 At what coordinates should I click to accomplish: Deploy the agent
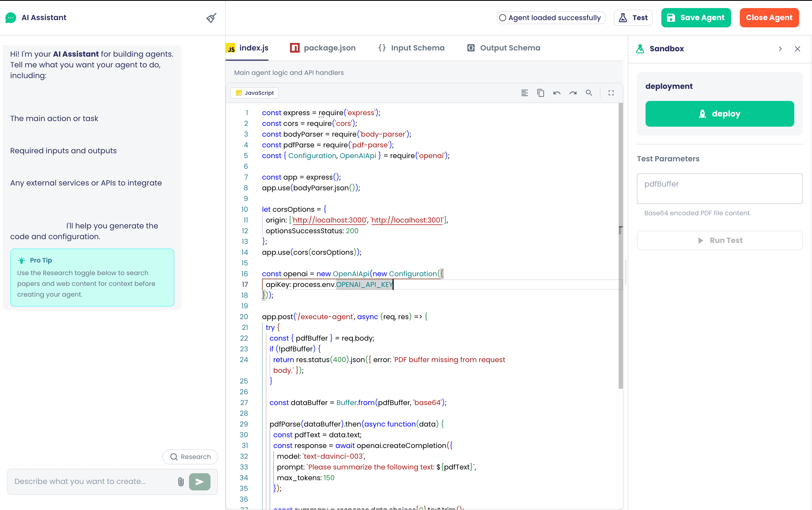click(720, 114)
